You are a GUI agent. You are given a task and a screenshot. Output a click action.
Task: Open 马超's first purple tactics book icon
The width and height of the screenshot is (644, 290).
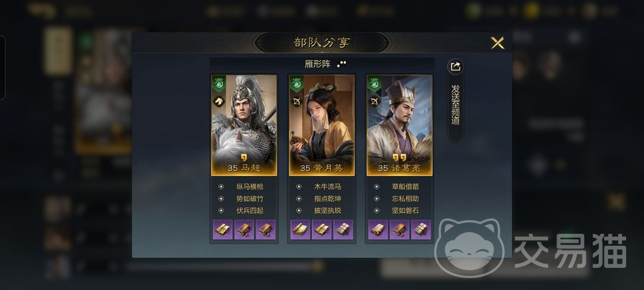pyautogui.click(x=222, y=230)
